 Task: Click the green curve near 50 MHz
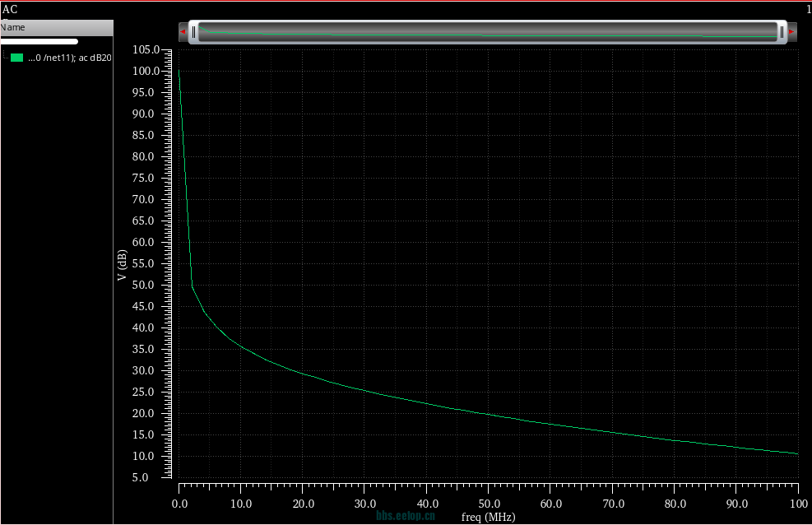tap(489, 414)
